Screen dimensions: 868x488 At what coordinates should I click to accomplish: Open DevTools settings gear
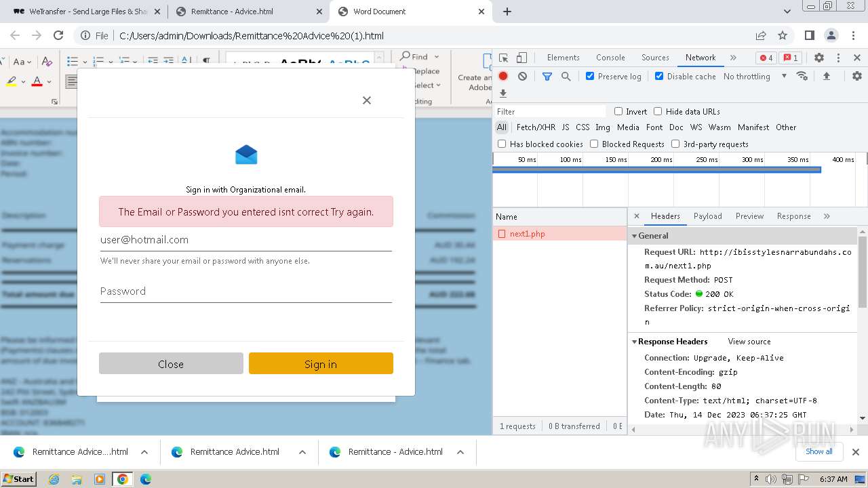819,58
